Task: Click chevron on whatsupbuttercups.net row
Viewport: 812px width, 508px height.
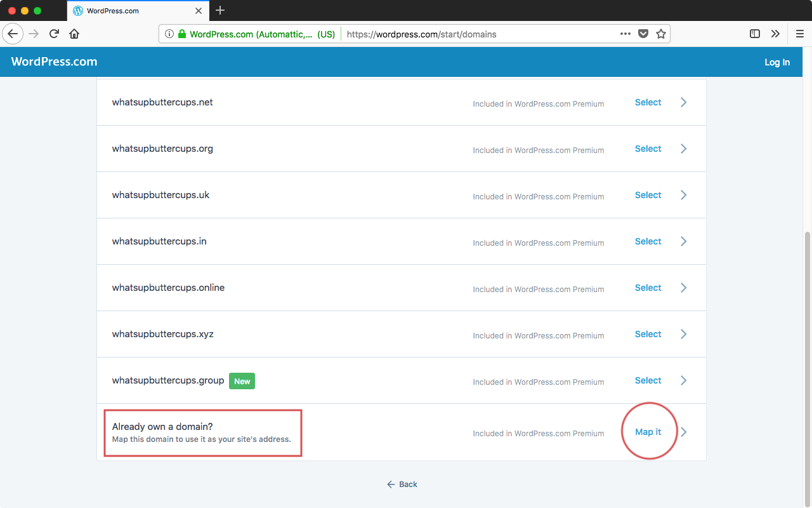Action: 684,102
